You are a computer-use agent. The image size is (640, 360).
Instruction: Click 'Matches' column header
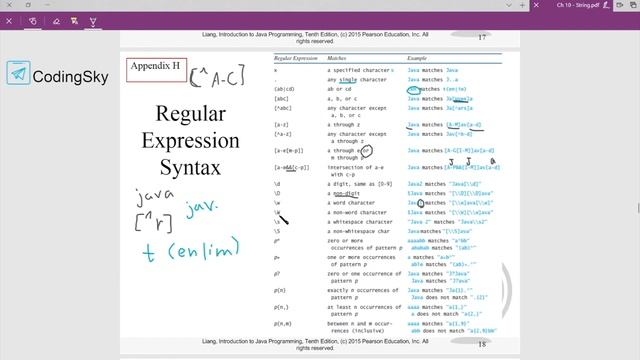[336, 58]
